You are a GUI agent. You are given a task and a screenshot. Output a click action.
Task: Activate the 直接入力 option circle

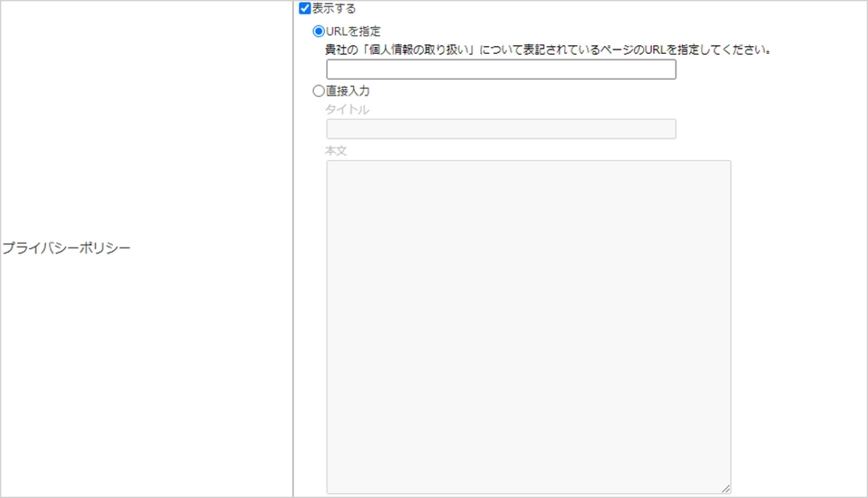[319, 91]
